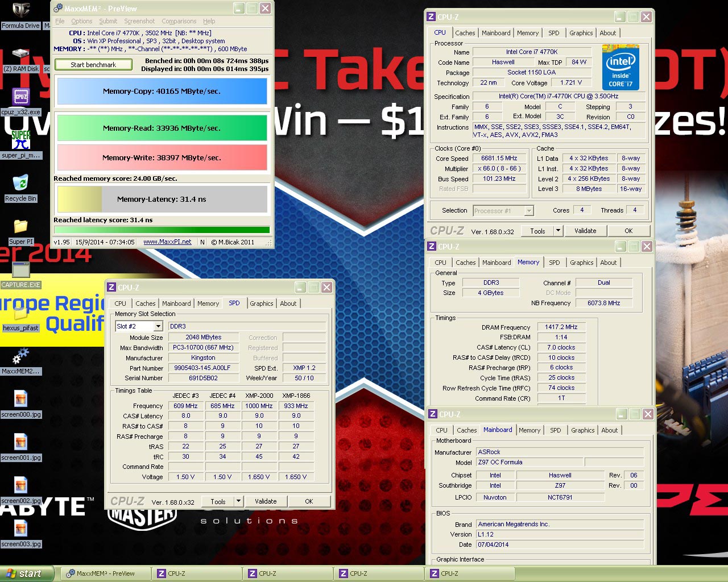
Task: Click the Z icon of CPU-Z Memory window
Action: [x=432, y=247]
